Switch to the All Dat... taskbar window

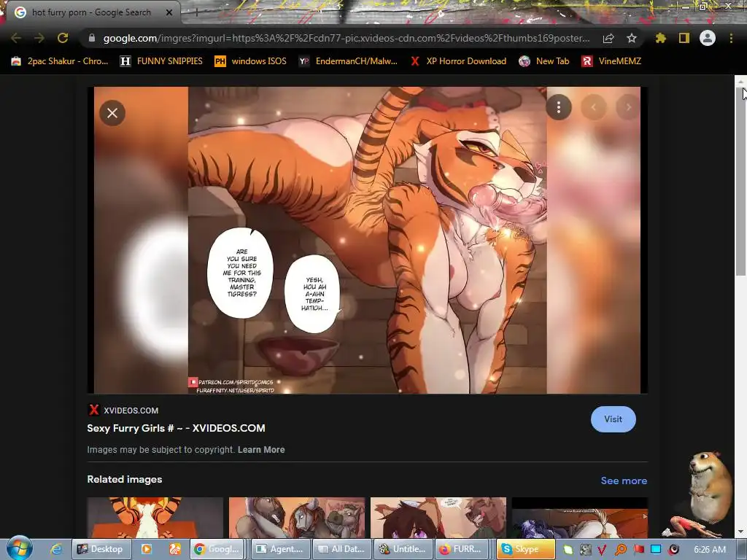pyautogui.click(x=341, y=549)
